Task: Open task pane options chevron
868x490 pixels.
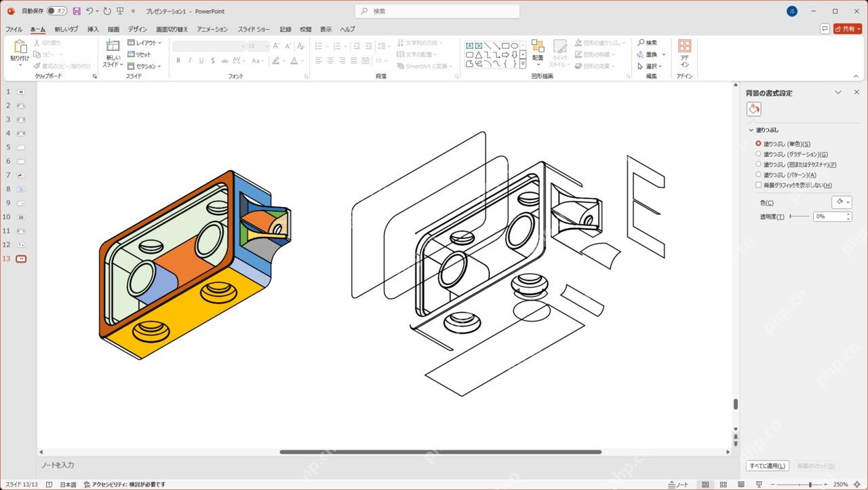Action: 838,92
